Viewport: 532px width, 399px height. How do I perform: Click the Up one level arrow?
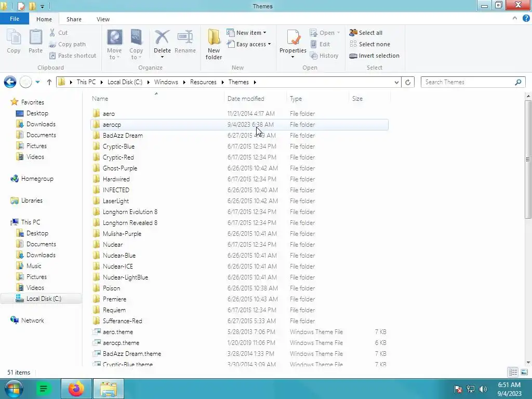tap(49, 82)
